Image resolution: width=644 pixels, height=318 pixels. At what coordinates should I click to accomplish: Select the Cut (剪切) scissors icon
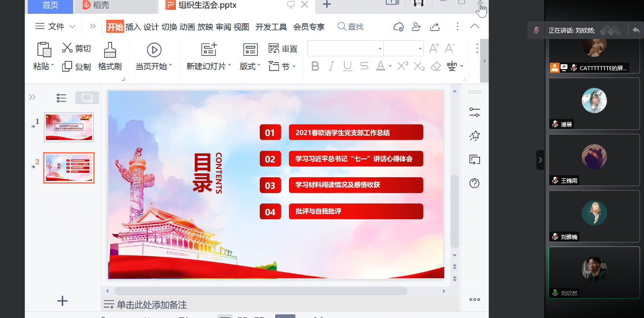pos(68,48)
